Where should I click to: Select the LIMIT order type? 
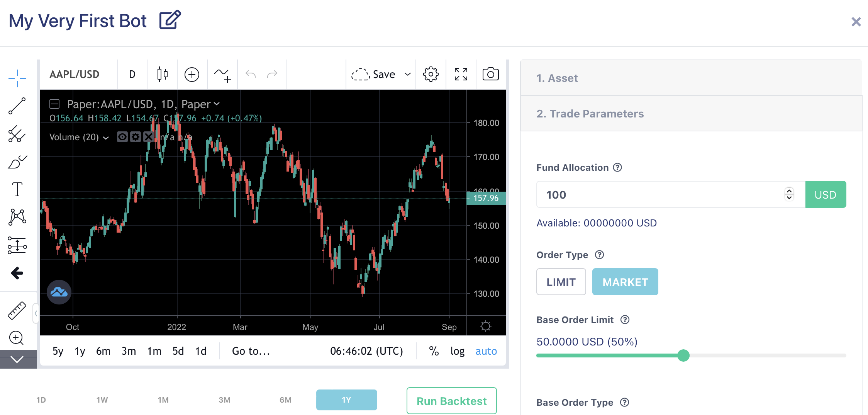(561, 282)
